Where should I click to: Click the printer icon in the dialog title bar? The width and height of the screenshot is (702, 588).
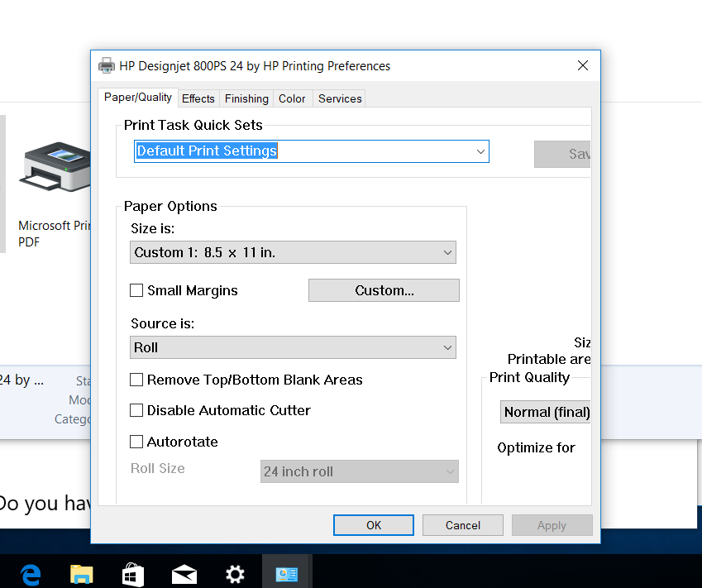tap(107, 65)
